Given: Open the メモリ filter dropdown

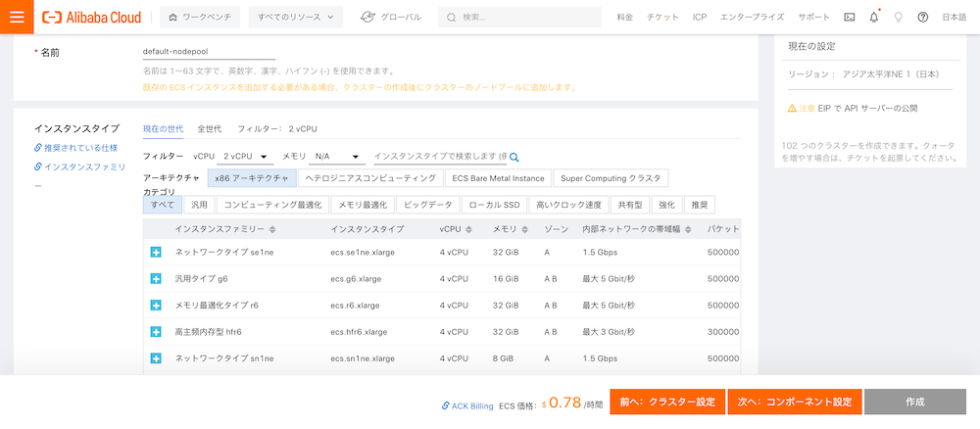Looking at the screenshot, I should coord(336,157).
